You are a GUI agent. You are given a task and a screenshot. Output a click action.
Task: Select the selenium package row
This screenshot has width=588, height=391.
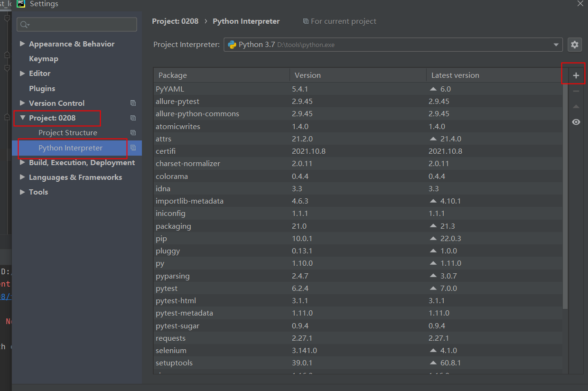(x=171, y=351)
